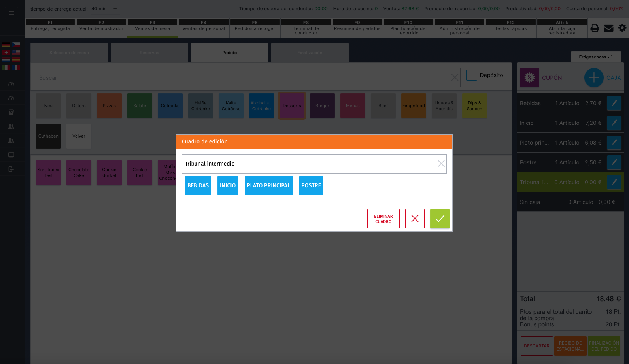Screen dimensions: 629x364
Task: Click the green checkmark confirm button
Action: coord(440,219)
